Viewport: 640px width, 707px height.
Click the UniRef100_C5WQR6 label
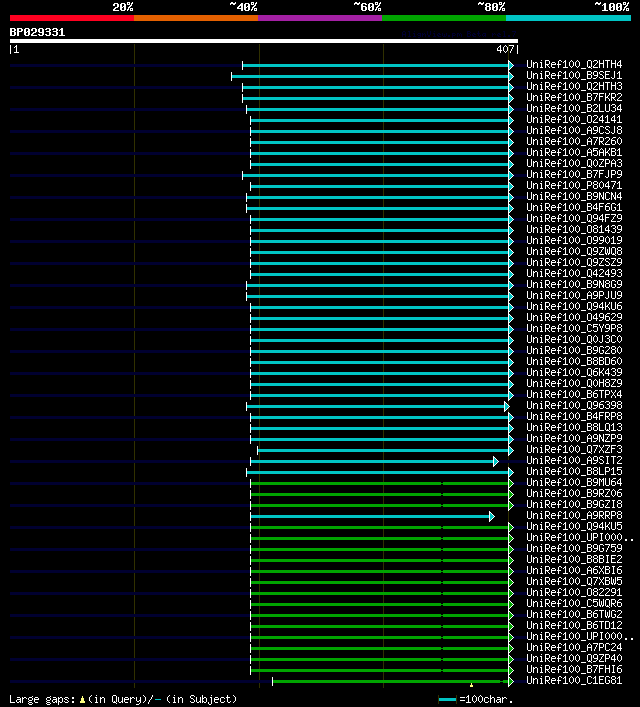point(574,603)
